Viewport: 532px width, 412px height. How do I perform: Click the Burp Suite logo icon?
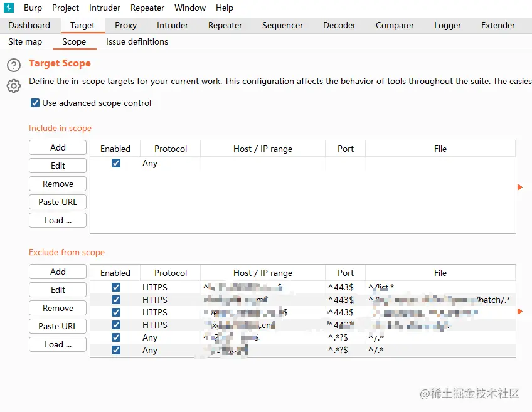(x=9, y=8)
